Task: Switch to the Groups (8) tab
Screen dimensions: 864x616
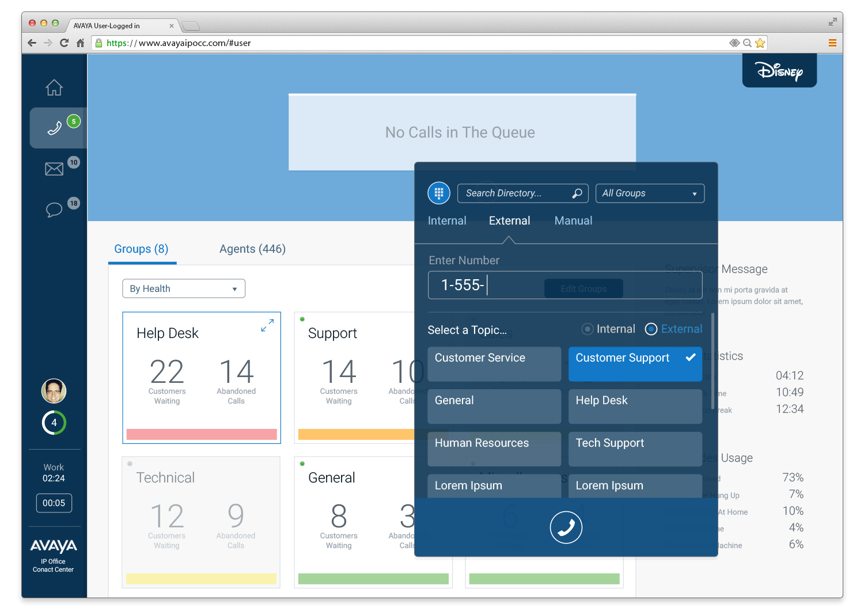Action: (x=142, y=249)
